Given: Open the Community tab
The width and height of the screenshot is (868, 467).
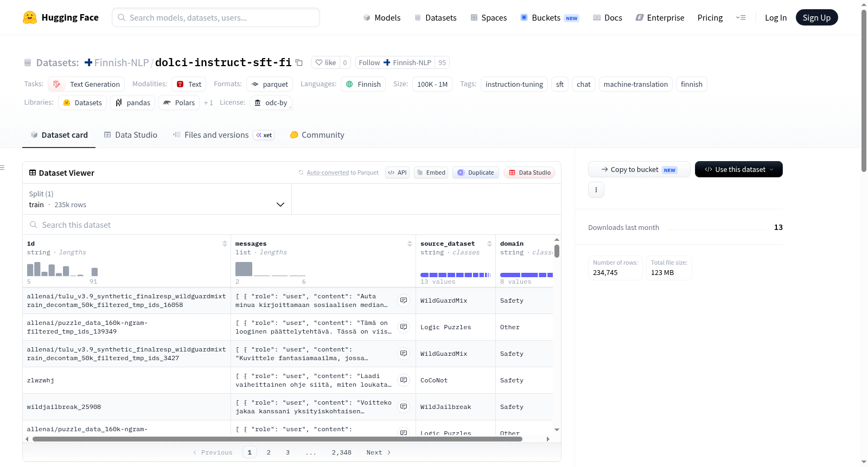Looking at the screenshot, I should click(x=317, y=135).
